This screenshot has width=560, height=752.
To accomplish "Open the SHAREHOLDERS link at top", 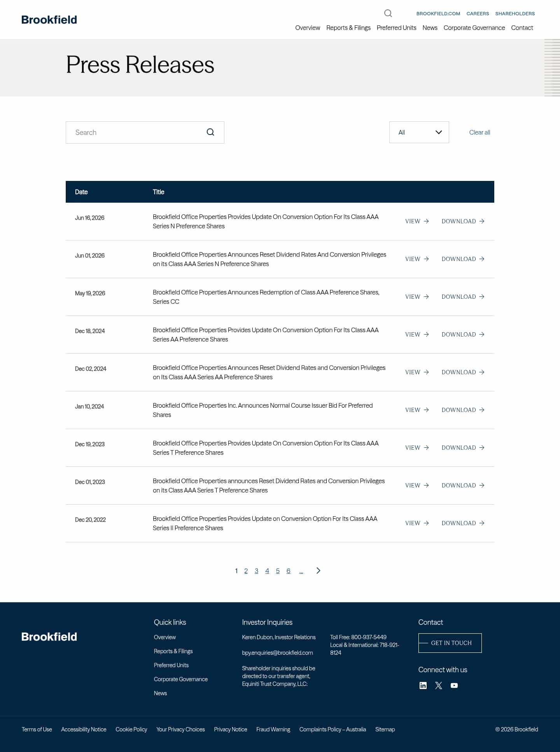I will tap(515, 14).
